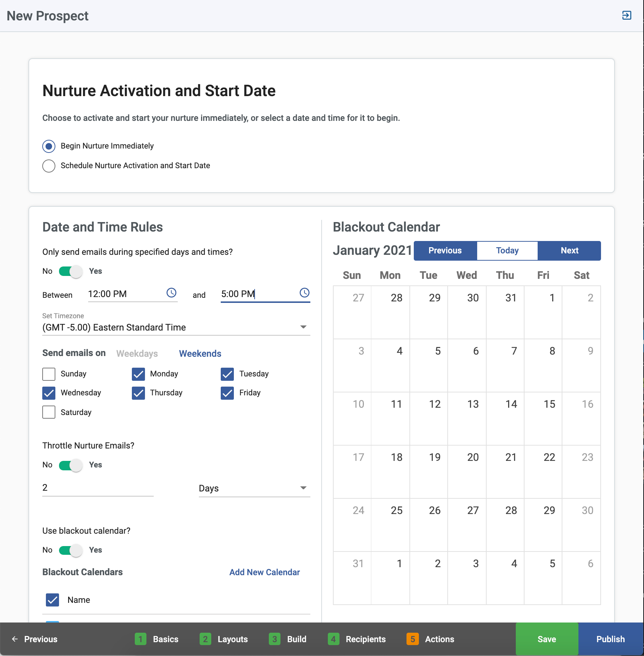Select Schedule Nurture Activation and Start Date
The width and height of the screenshot is (644, 656).
pyautogui.click(x=49, y=166)
